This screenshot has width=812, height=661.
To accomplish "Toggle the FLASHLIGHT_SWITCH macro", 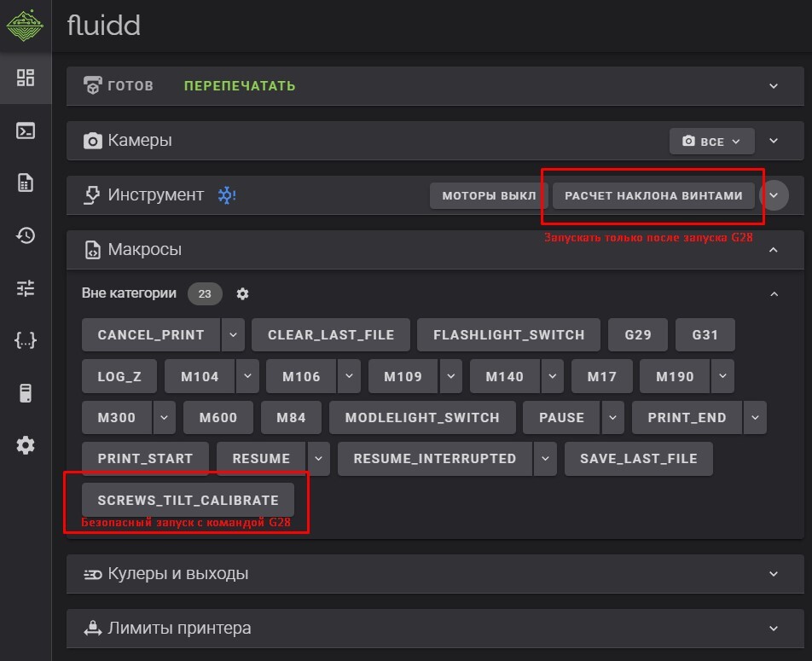I will 508,334.
